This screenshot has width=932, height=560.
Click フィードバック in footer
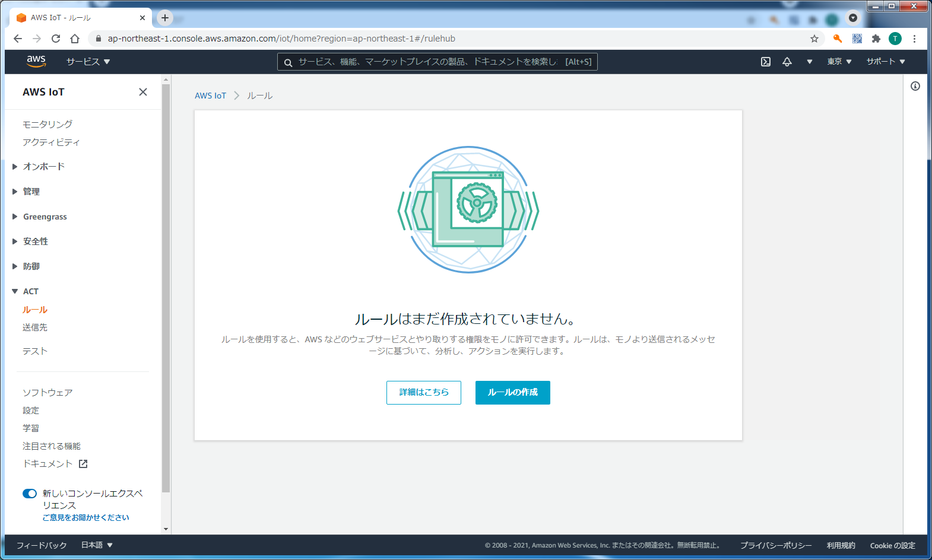pos(42,545)
